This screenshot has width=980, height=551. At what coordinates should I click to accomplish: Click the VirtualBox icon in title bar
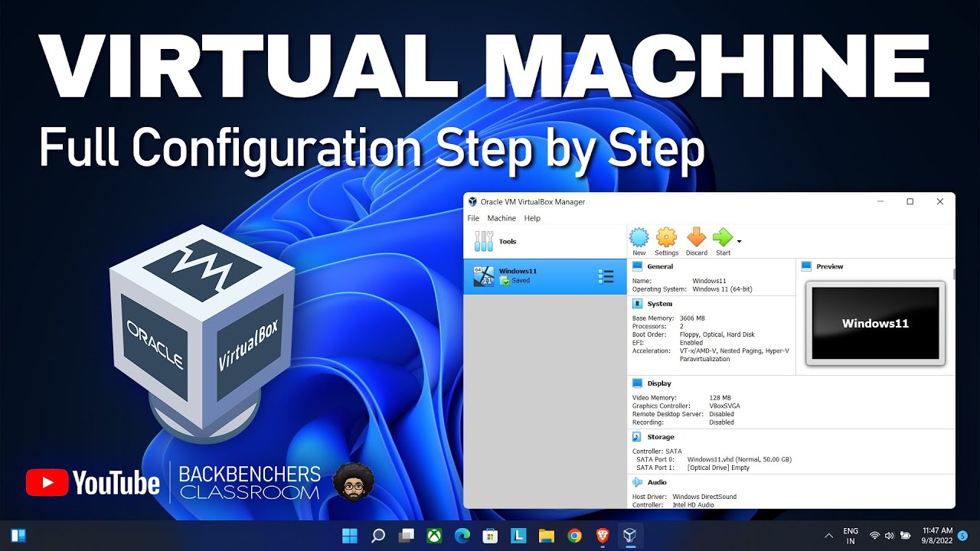click(x=472, y=202)
